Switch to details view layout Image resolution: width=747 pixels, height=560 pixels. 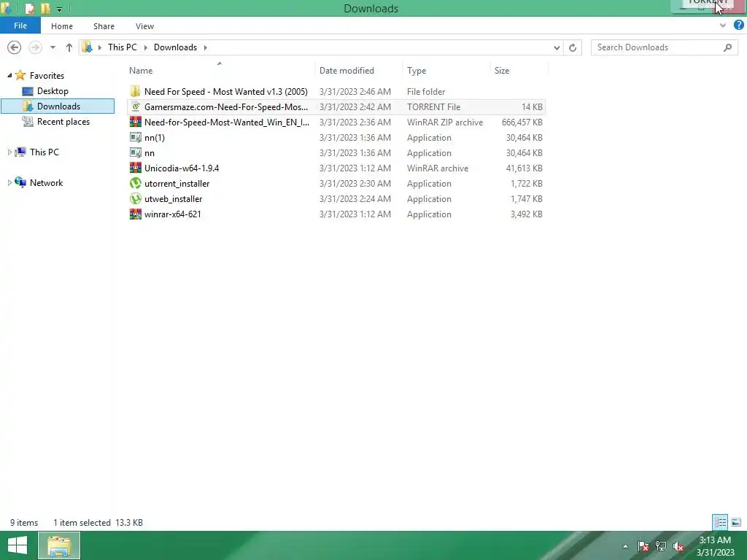[720, 522]
